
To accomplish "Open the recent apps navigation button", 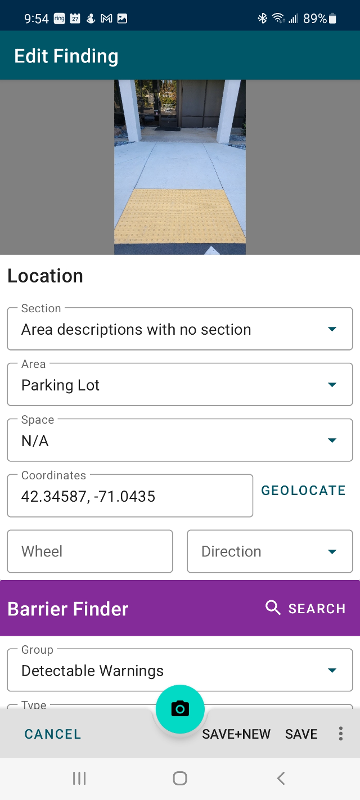I will point(79,778).
